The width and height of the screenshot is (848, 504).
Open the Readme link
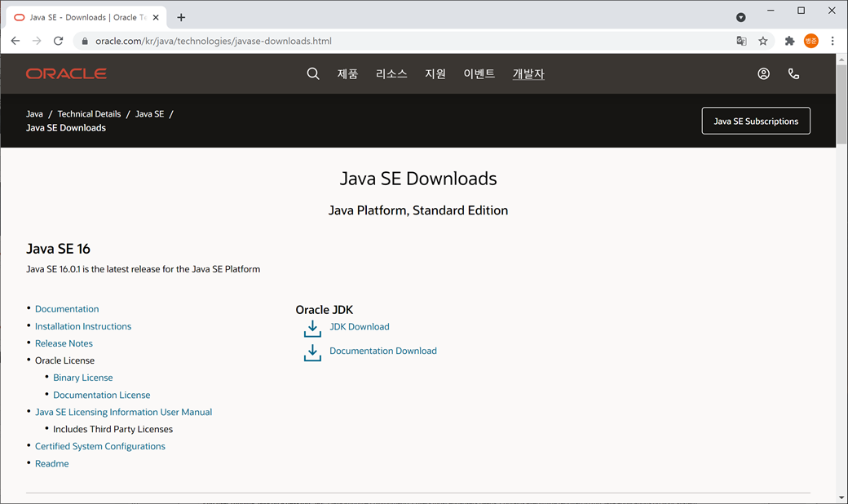pos(52,463)
